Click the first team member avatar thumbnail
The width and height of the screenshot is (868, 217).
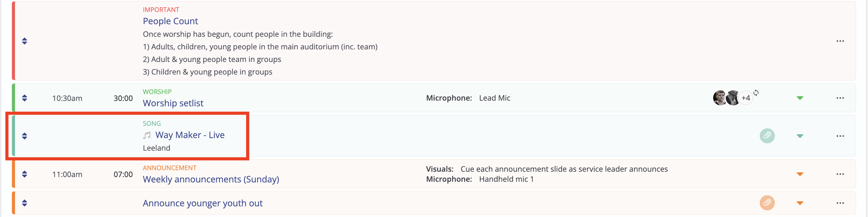[720, 98]
